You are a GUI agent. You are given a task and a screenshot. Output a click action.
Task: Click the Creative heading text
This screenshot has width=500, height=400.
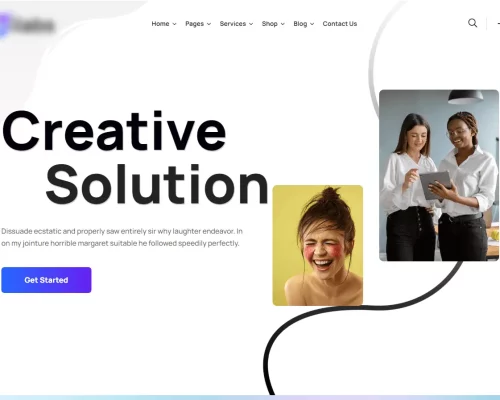point(114,131)
